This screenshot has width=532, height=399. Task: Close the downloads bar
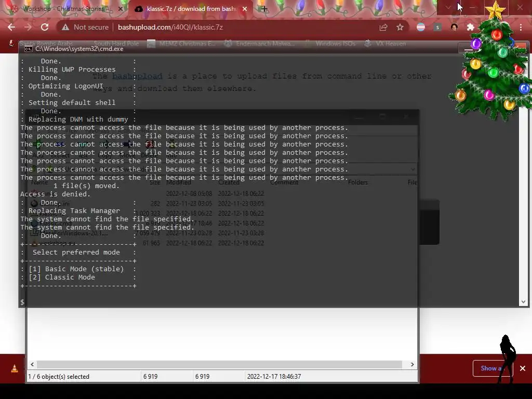523,368
